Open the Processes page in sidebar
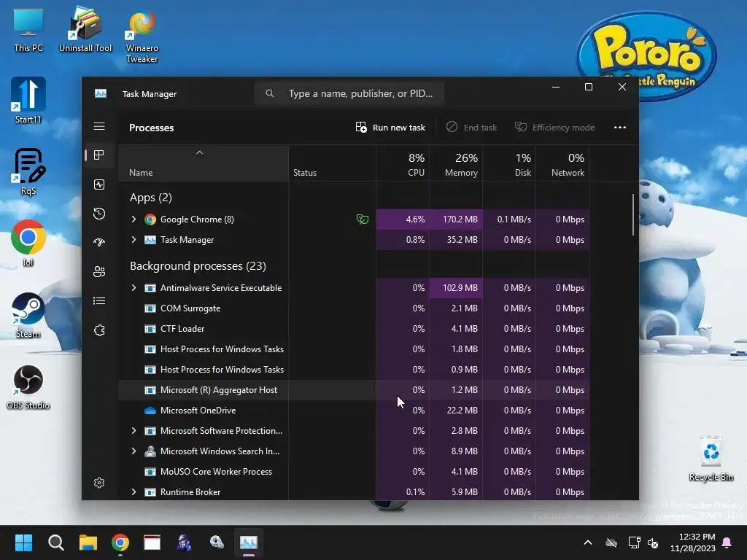747x560 pixels. pyautogui.click(x=99, y=155)
